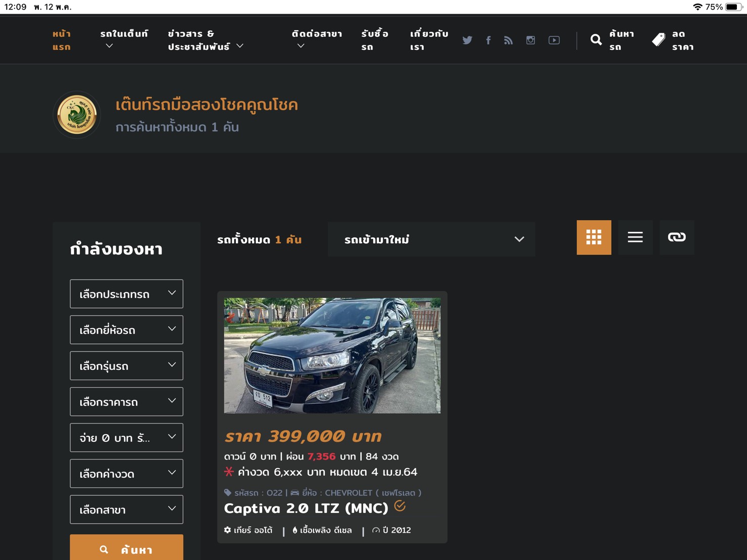Tap the 12:09 clock in status bar

[15, 7]
